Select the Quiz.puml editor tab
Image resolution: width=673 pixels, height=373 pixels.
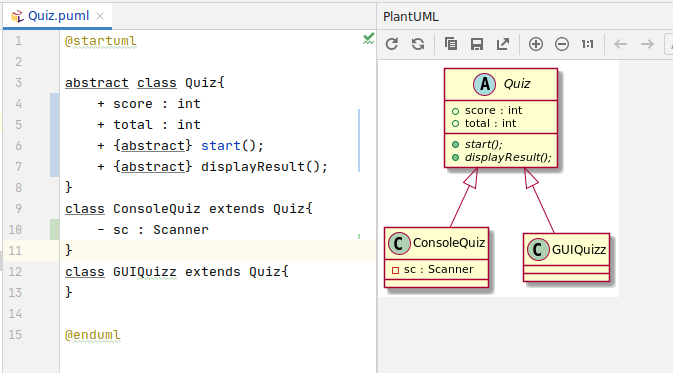point(58,16)
